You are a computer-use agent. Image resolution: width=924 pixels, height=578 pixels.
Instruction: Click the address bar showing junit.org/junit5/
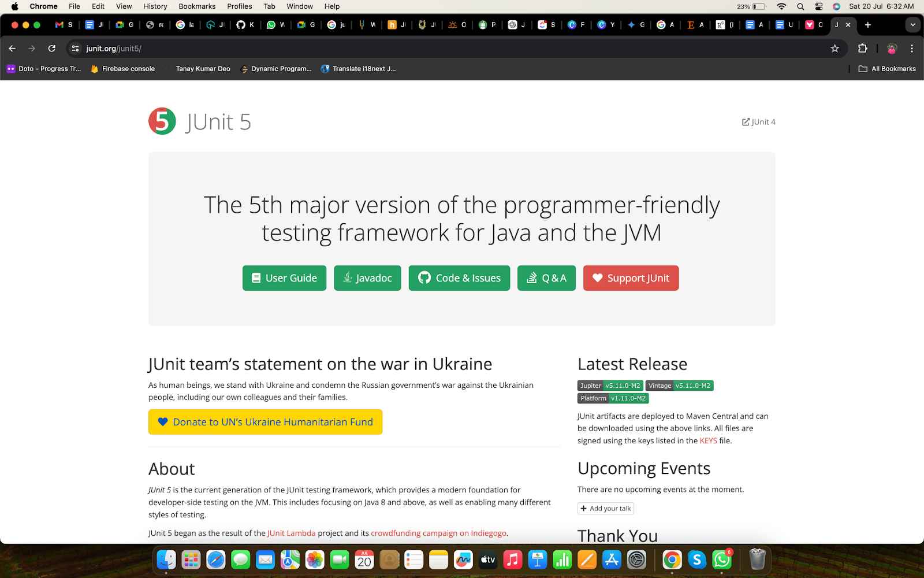tap(456, 49)
